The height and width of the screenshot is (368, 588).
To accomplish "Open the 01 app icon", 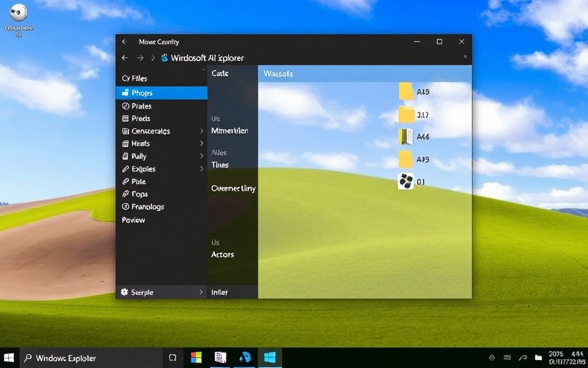I will (x=406, y=182).
